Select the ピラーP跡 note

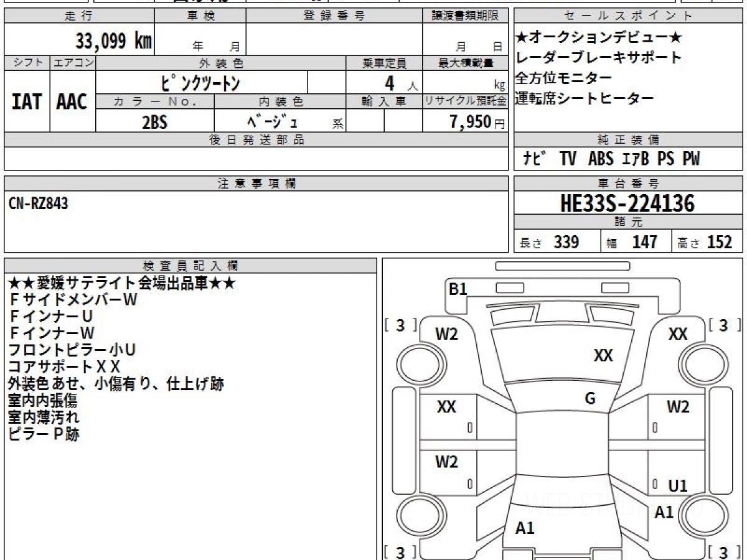(44, 434)
